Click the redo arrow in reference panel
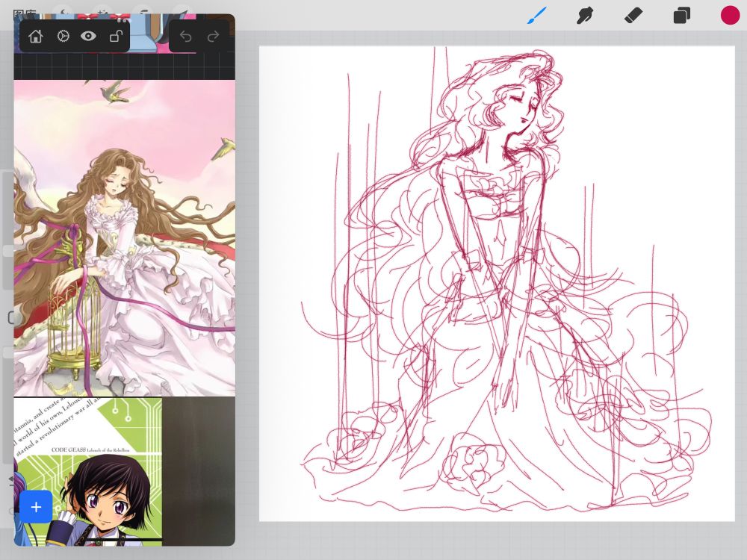747x560 pixels. click(x=213, y=36)
